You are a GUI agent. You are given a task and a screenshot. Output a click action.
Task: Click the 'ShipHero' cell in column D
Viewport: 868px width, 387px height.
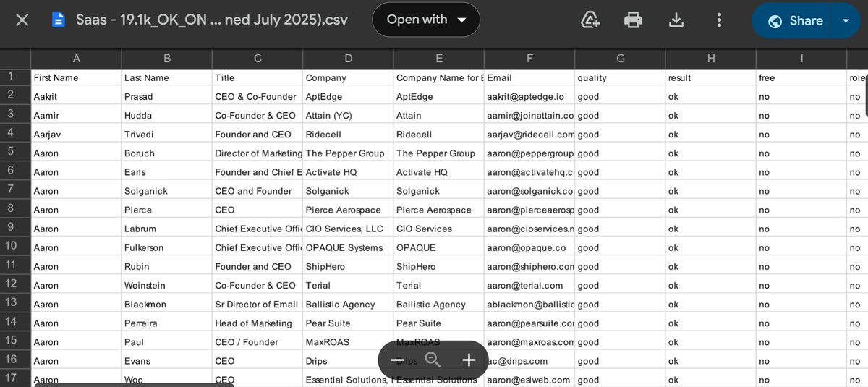coord(348,266)
